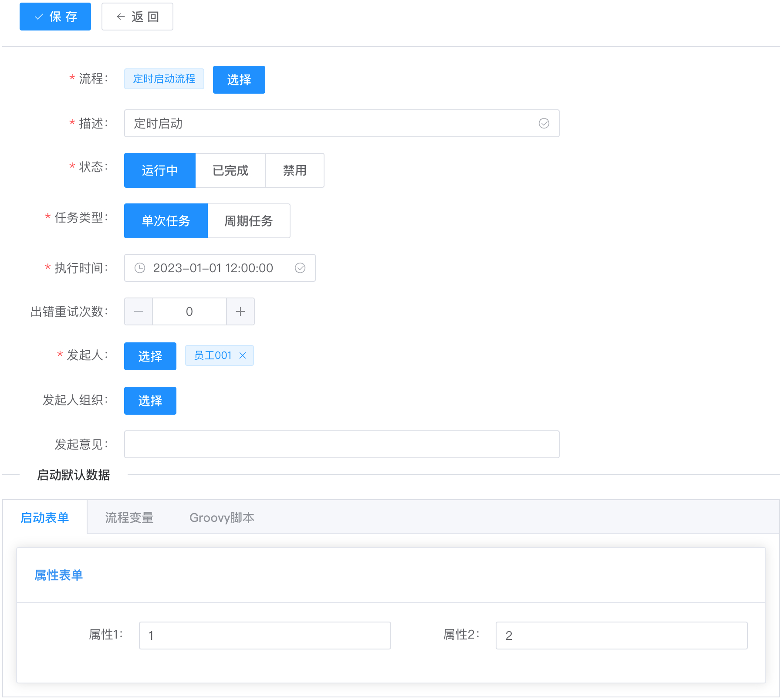Remove 员工001 tag via close icon
Screen dimensions: 781x700
tap(243, 355)
